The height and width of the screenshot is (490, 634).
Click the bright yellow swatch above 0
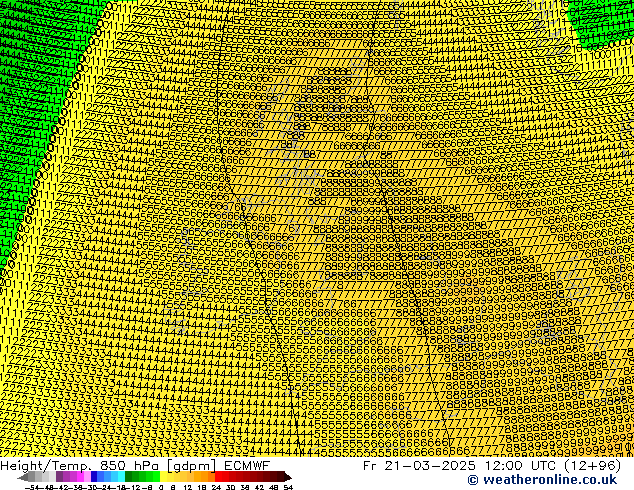click(163, 476)
